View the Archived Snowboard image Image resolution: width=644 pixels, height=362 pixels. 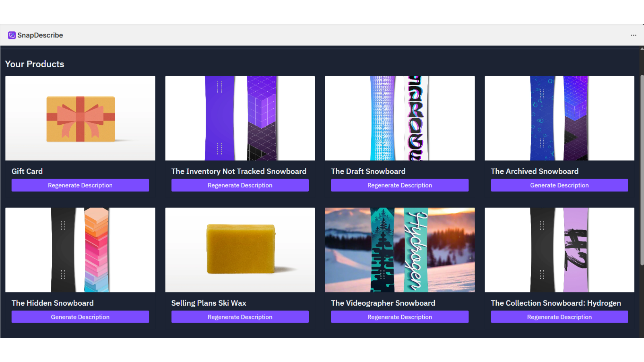(x=559, y=118)
